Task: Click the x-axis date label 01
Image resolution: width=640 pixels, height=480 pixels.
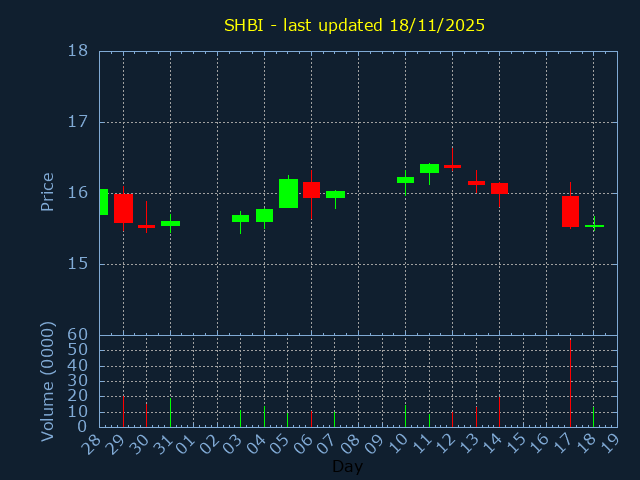Action: (188, 441)
